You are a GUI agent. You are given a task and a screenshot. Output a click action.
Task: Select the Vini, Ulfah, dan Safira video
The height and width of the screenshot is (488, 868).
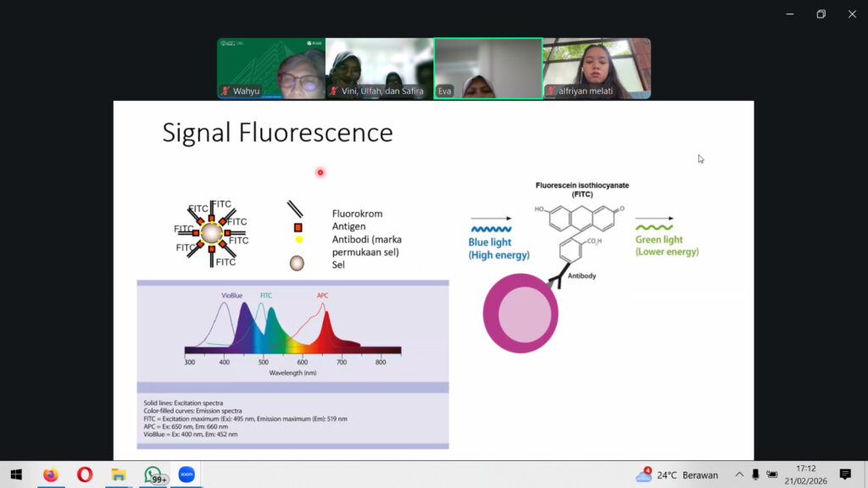(x=380, y=69)
